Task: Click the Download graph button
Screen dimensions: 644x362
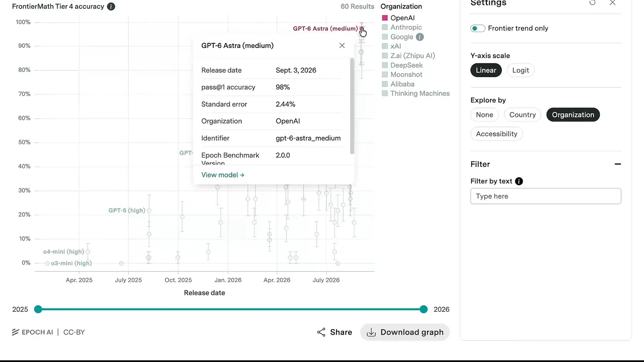Action: (x=405, y=332)
